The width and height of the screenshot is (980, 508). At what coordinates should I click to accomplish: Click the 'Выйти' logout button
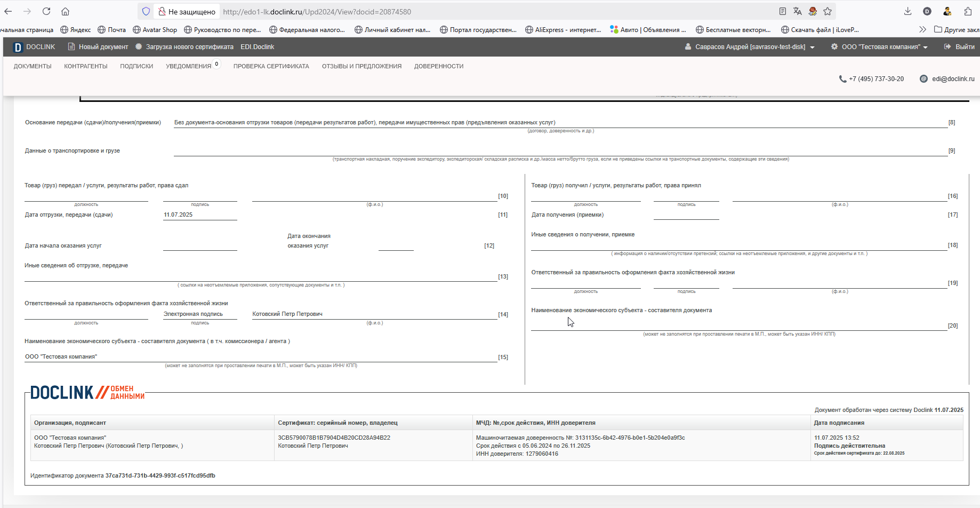click(x=959, y=47)
